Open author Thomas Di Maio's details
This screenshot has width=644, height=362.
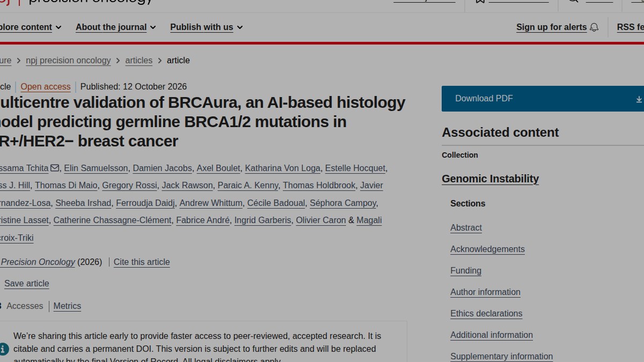tap(66, 185)
